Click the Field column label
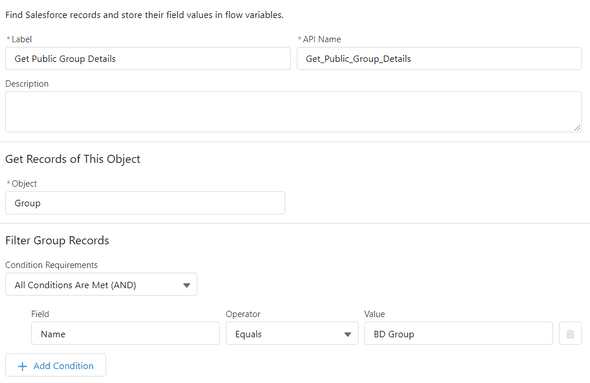 tap(40, 314)
